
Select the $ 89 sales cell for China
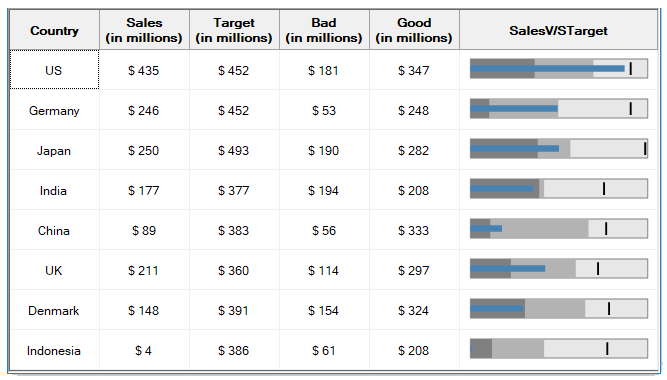(144, 230)
